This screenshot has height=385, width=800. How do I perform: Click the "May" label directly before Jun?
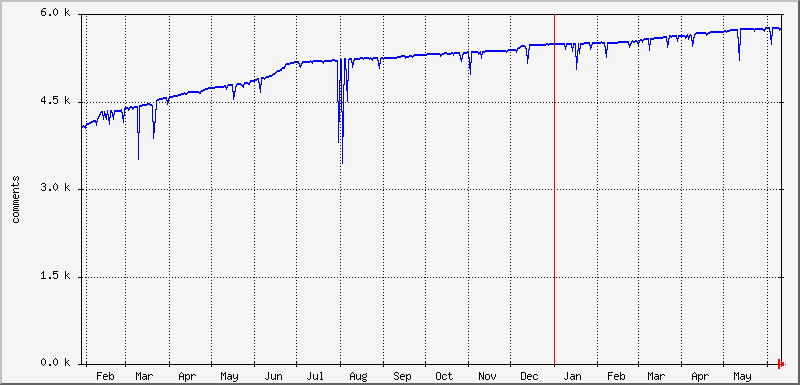coord(230,377)
